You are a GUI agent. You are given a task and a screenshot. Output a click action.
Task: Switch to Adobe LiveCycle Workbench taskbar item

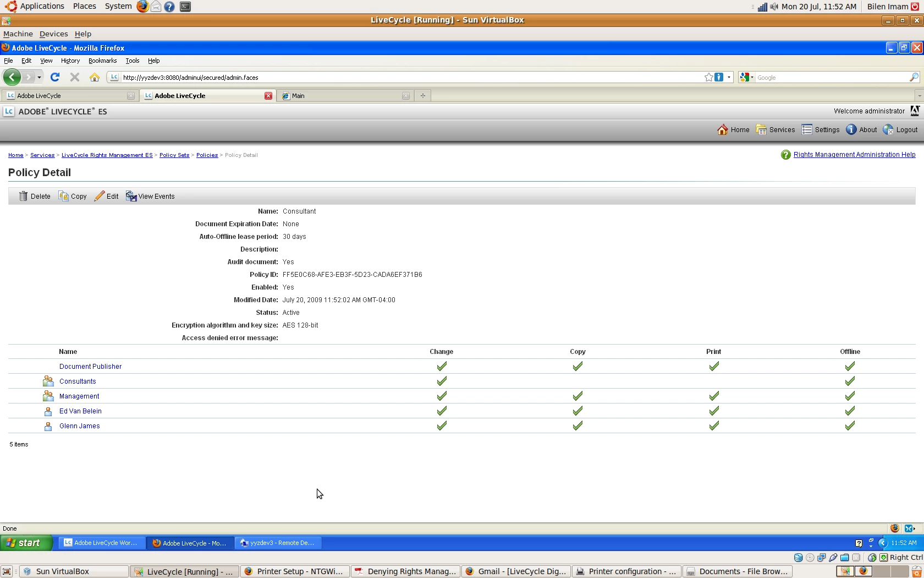[102, 543]
